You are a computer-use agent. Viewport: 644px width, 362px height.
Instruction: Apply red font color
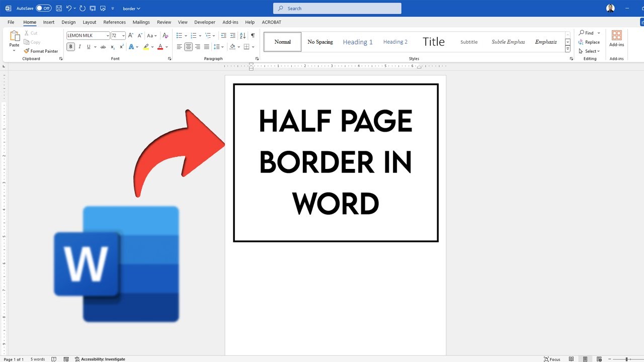(x=160, y=47)
